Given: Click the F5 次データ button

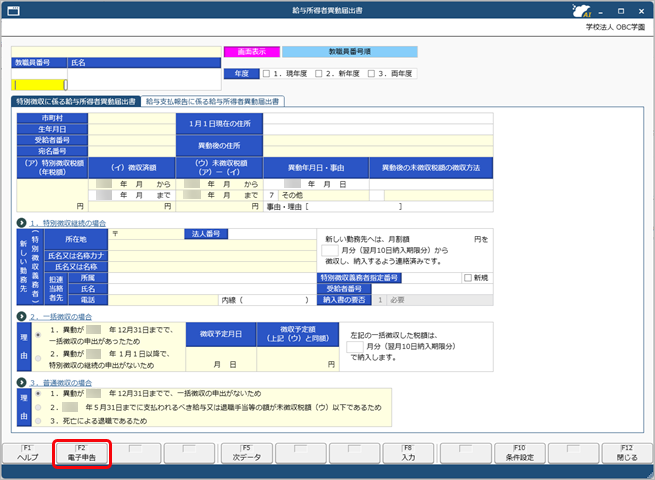Looking at the screenshot, I should point(246,453).
